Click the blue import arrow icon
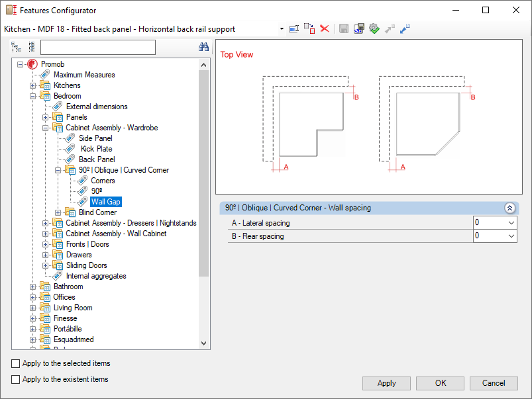This screenshot has height=399, width=532. point(405,28)
